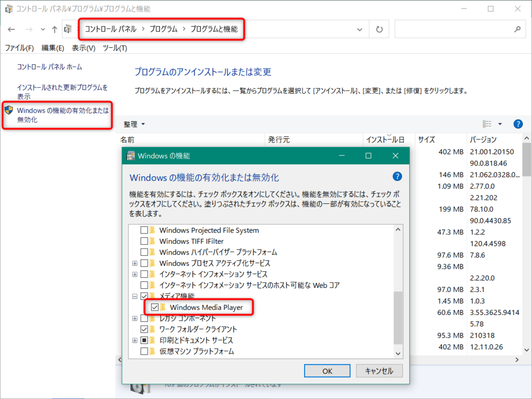Check インターネット インフォメーション サービス box
The image size is (532, 399).
tap(144, 274)
